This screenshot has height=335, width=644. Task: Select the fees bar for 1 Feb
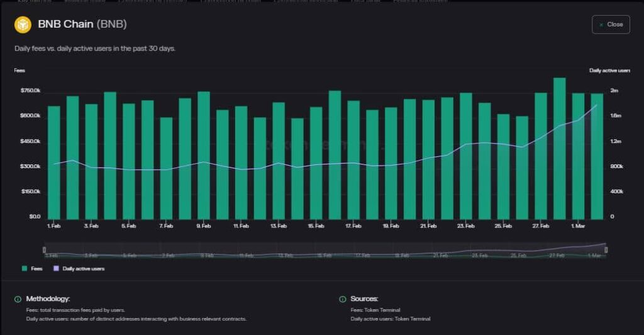54,162
